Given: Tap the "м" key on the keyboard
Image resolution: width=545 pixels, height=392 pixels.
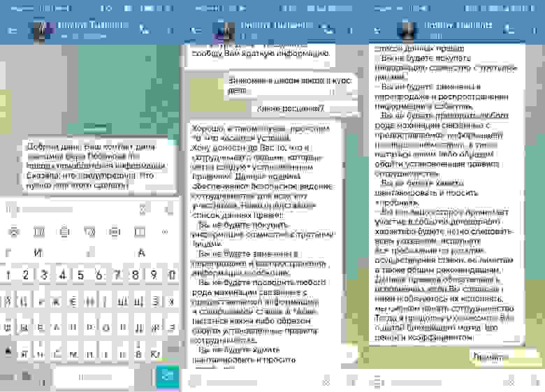Looking at the screenshot, I should (x=73, y=354).
